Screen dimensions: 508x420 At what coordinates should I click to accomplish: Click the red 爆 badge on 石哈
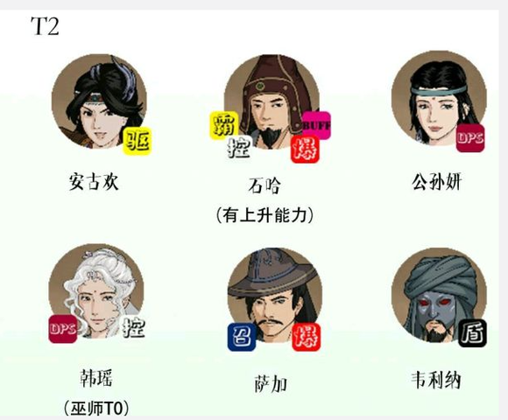point(305,149)
